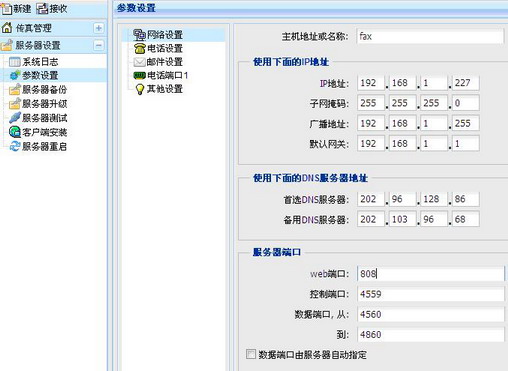
Task: Click the 新建 toolbar label
Action: pos(22,9)
